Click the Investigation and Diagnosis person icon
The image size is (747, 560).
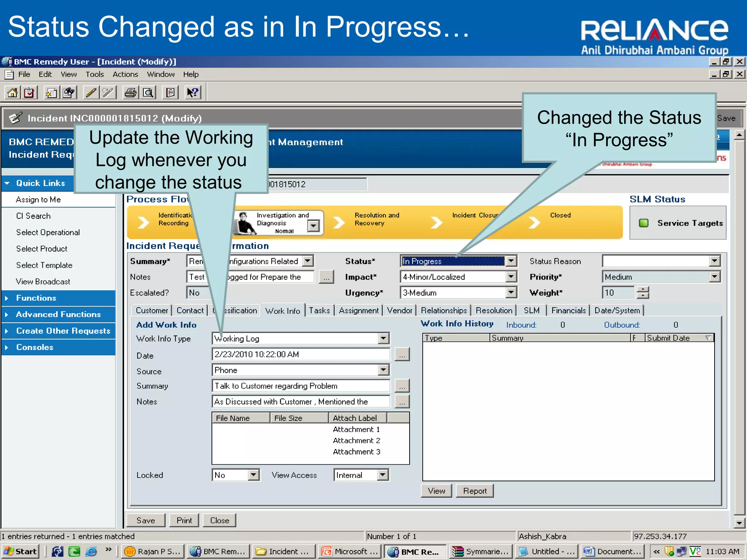[245, 223]
